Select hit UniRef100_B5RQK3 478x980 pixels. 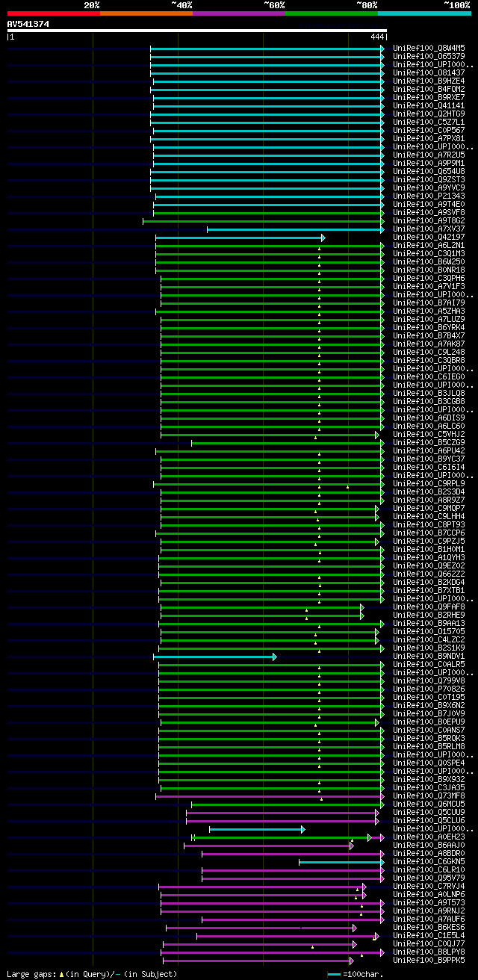[x=429, y=738]
